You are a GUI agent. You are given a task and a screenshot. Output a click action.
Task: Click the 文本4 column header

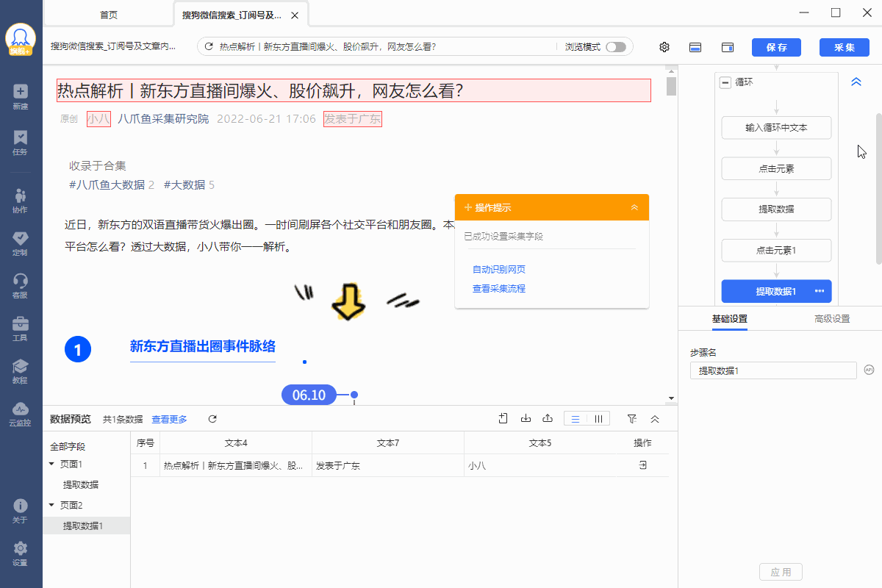click(236, 442)
